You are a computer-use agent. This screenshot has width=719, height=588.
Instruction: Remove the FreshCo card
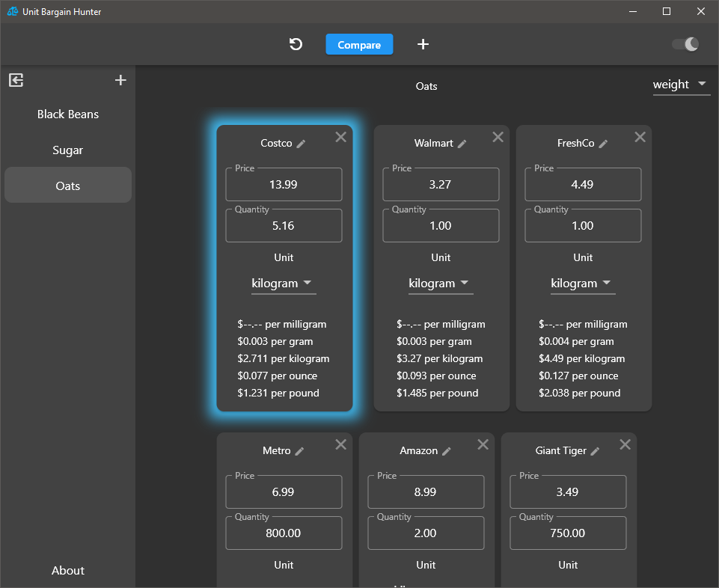[x=640, y=137]
